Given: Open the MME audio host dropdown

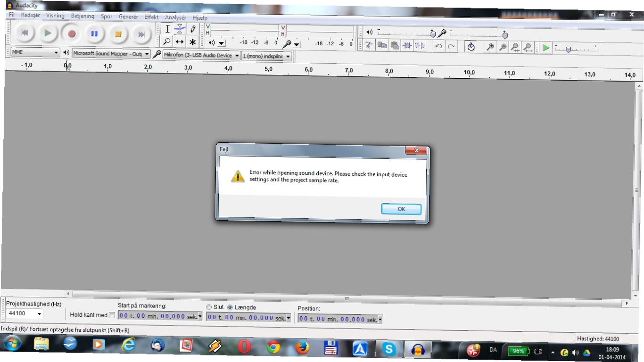Looking at the screenshot, I should [x=35, y=52].
